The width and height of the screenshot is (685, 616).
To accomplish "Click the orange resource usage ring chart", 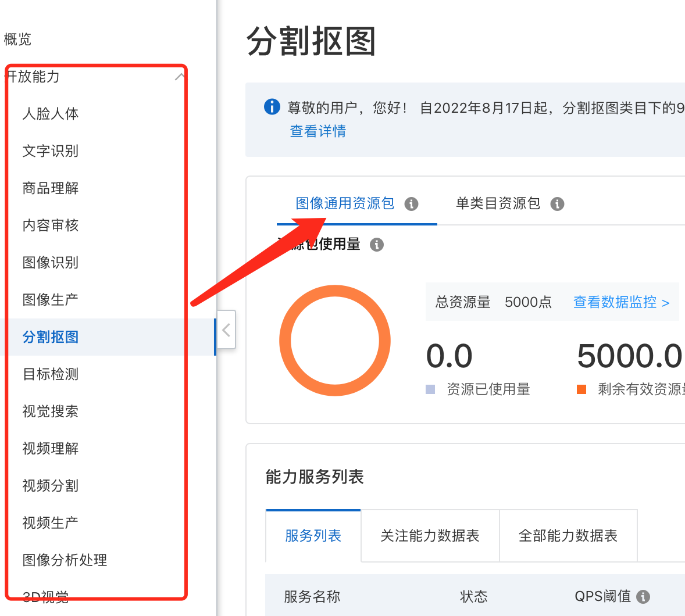I will coord(335,341).
